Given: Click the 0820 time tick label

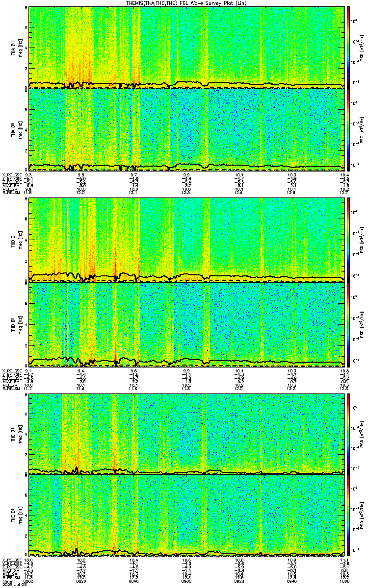Looking at the screenshot, I should point(81,581).
